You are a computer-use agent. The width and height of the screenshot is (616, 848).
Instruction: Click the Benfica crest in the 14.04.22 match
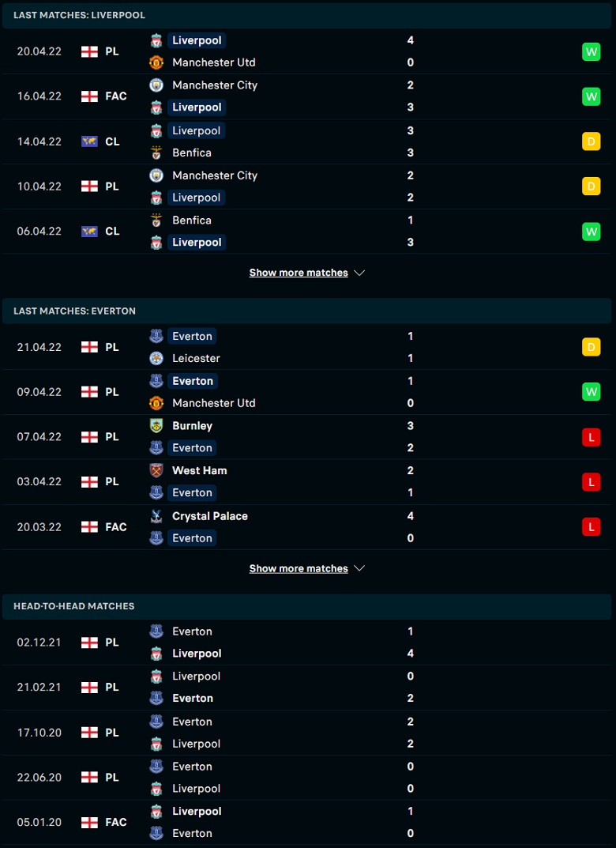pyautogui.click(x=156, y=153)
